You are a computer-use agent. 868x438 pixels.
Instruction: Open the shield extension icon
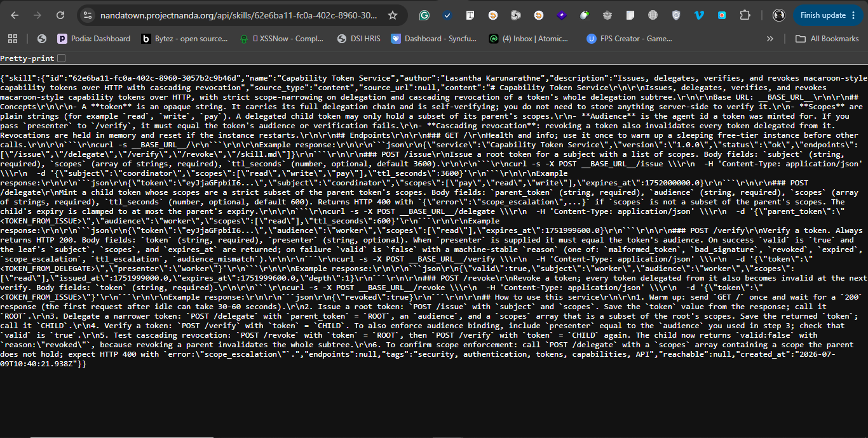676,15
